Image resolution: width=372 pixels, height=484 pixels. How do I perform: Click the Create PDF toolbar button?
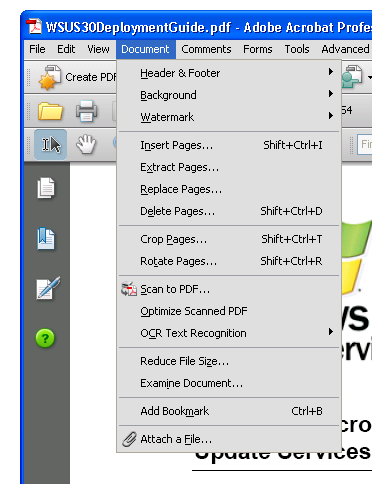pos(77,77)
